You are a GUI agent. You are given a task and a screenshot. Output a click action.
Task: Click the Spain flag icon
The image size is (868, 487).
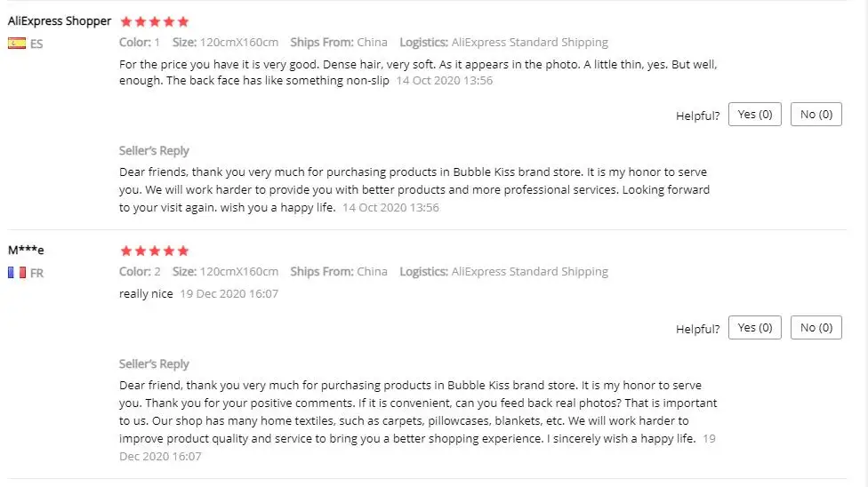(16, 43)
